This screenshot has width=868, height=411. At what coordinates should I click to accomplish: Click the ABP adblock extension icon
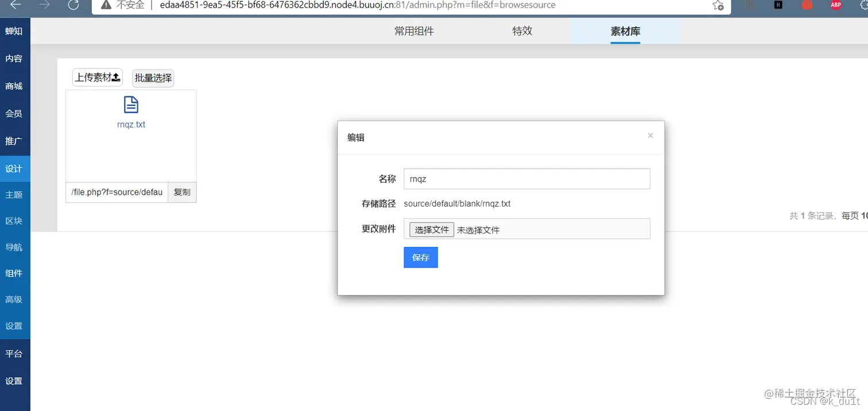(x=835, y=5)
